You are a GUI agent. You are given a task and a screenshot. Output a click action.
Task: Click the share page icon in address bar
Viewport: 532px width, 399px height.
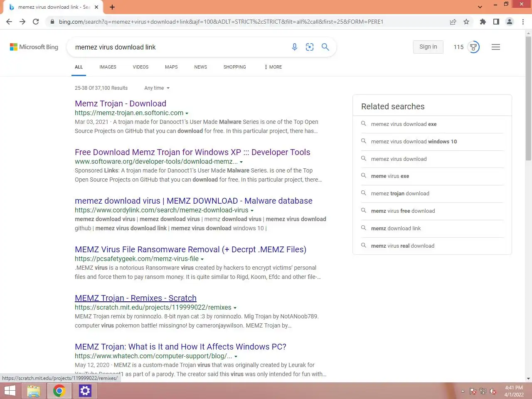pos(453,22)
